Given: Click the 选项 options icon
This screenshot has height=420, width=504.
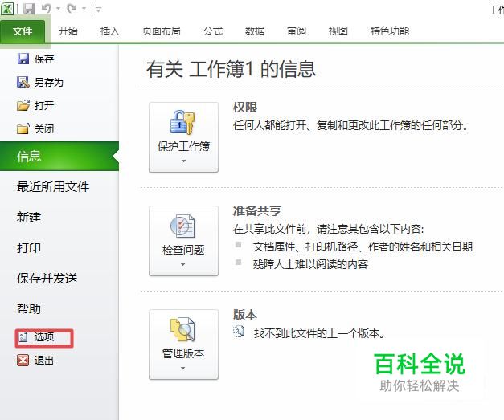Looking at the screenshot, I should click(23, 337).
